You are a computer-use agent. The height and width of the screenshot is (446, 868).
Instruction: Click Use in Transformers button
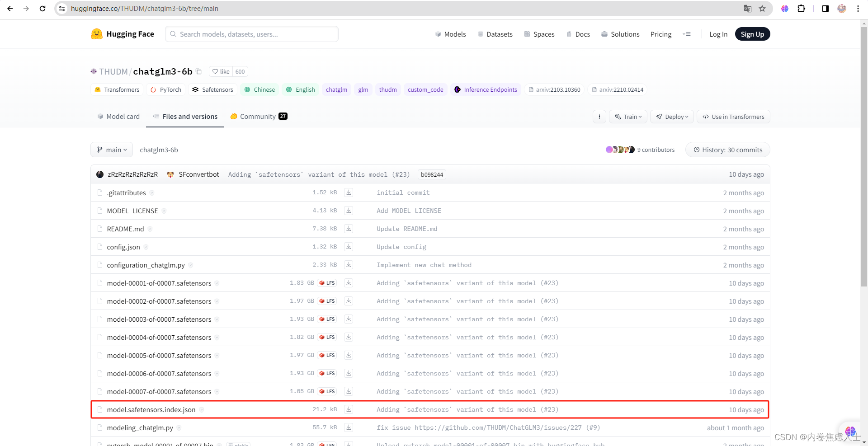(733, 117)
